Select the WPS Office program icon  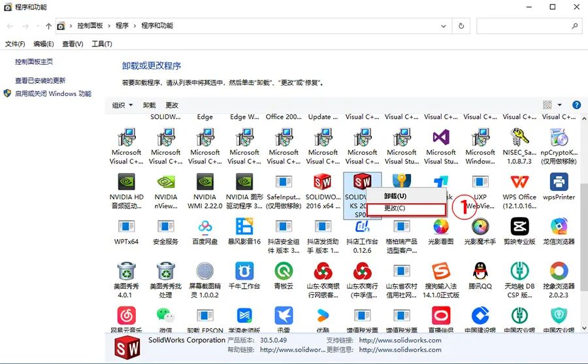pos(519,182)
